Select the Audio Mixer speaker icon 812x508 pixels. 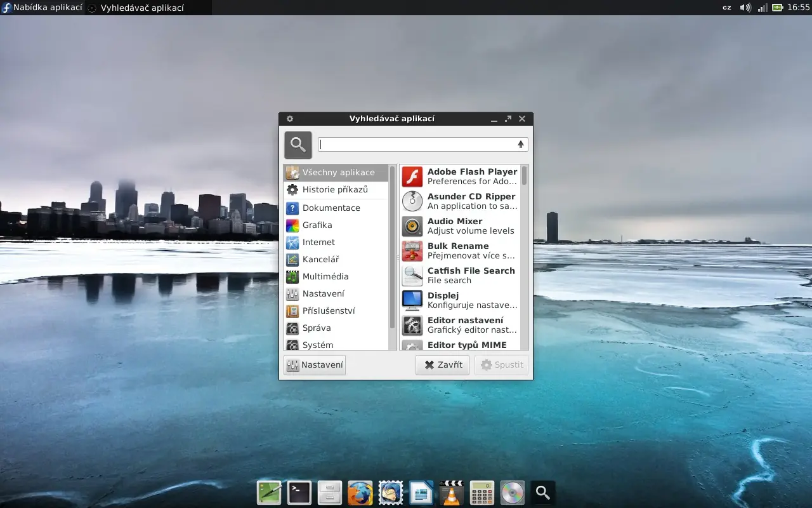tap(412, 226)
